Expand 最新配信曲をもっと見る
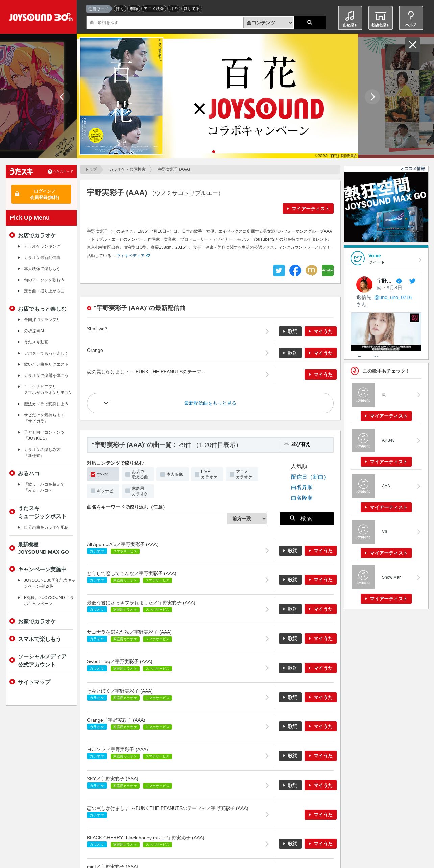The height and width of the screenshot is (868, 434). [210, 403]
